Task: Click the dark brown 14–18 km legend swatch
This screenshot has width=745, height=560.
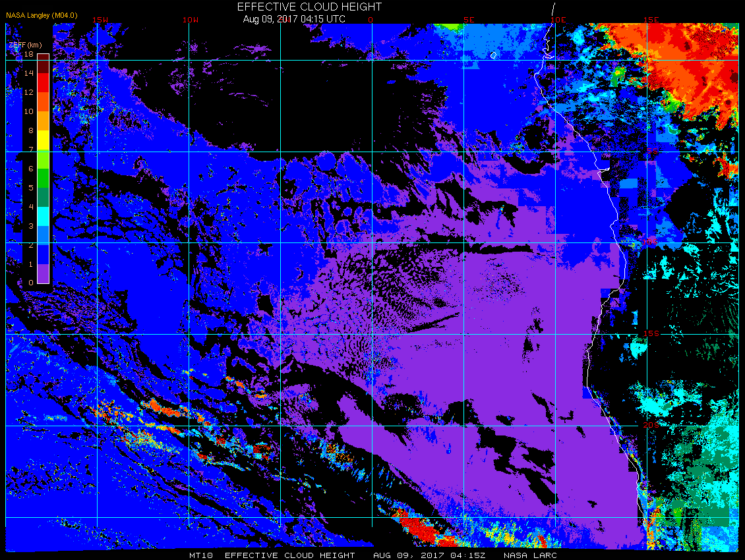Action: tap(44, 64)
